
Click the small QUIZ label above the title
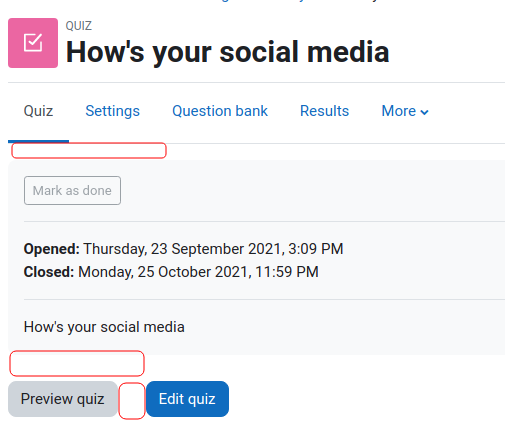click(79, 26)
